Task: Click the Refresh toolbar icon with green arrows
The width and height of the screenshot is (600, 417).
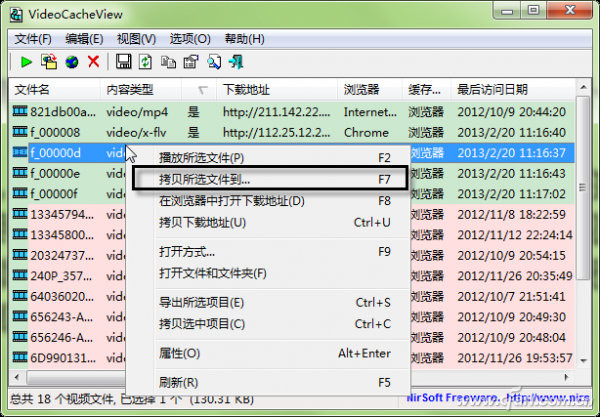Action: click(145, 62)
